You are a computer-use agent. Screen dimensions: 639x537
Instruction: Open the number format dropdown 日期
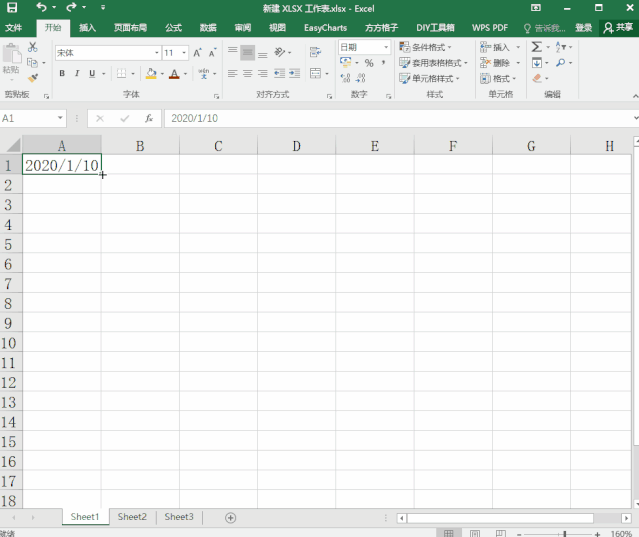[x=386, y=47]
